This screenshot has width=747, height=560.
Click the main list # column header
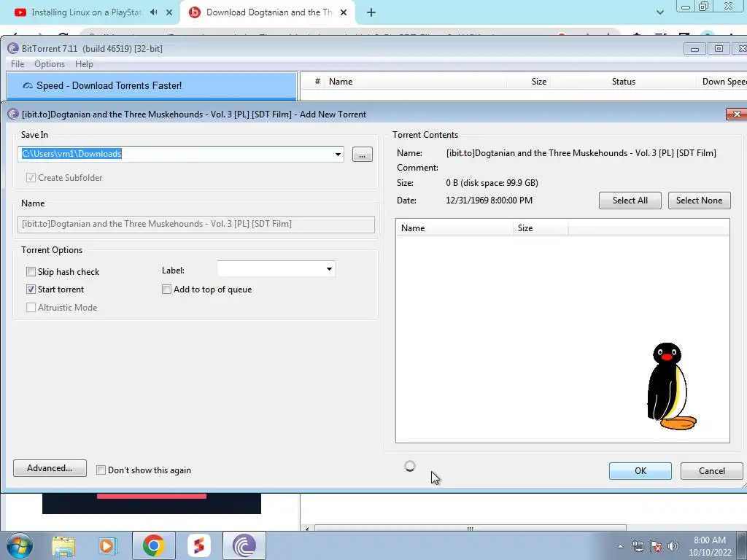(x=317, y=82)
